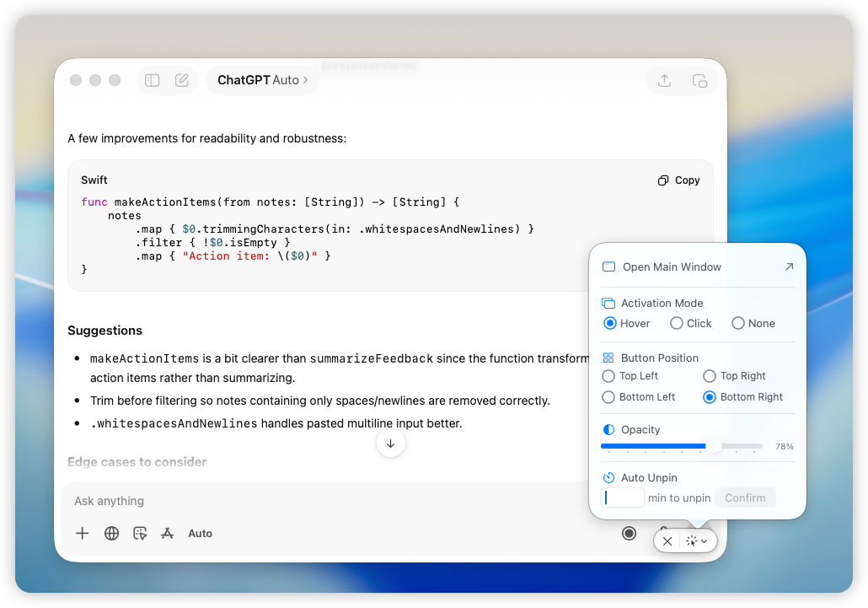This screenshot has height=608, width=868.
Task: Click the 78% opacity value
Action: pos(785,446)
